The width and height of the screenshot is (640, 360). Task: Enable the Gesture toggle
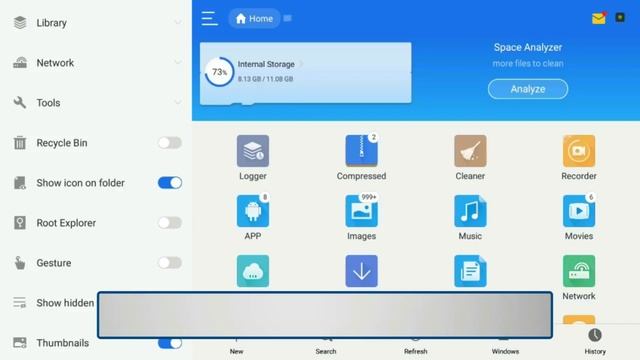click(x=170, y=263)
